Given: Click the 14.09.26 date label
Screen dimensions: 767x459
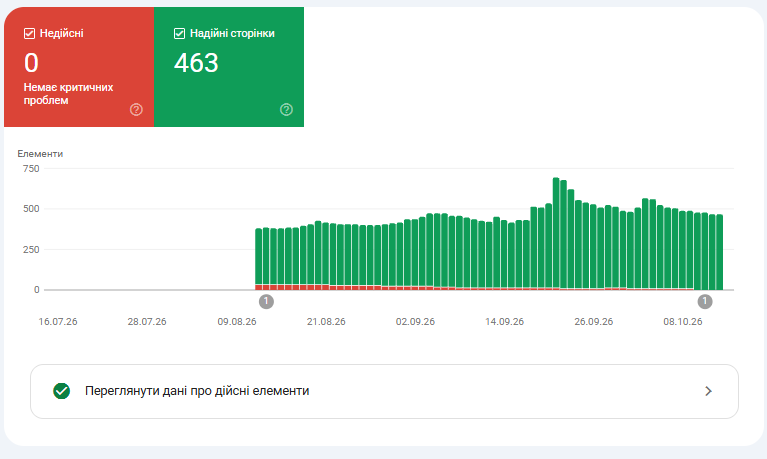Looking at the screenshot, I should (x=504, y=321).
